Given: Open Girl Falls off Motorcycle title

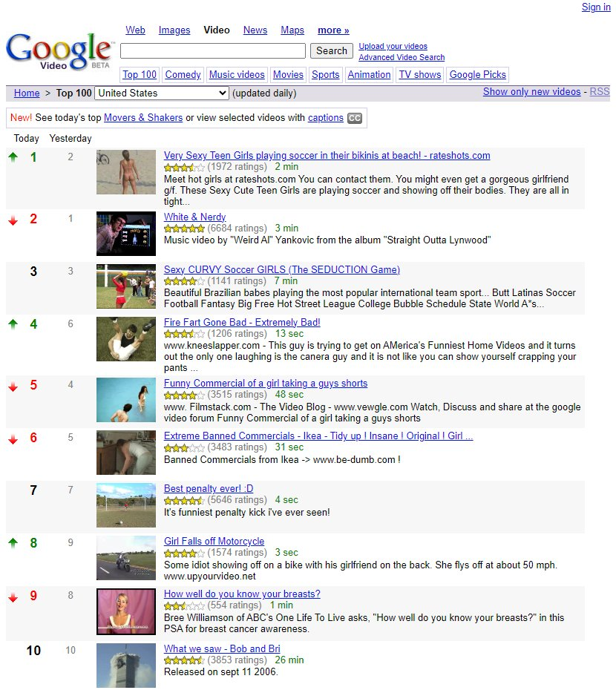Looking at the screenshot, I should click(214, 542).
